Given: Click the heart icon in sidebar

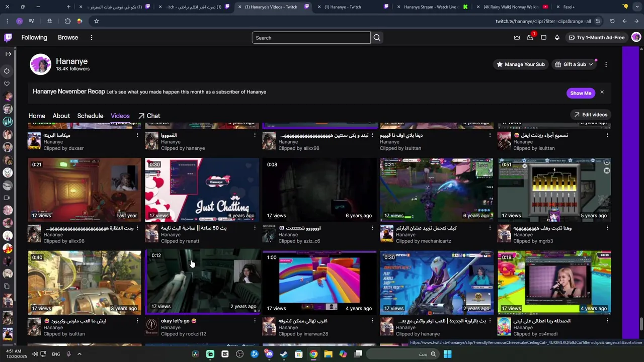Looking at the screenshot, I should click(7, 84).
